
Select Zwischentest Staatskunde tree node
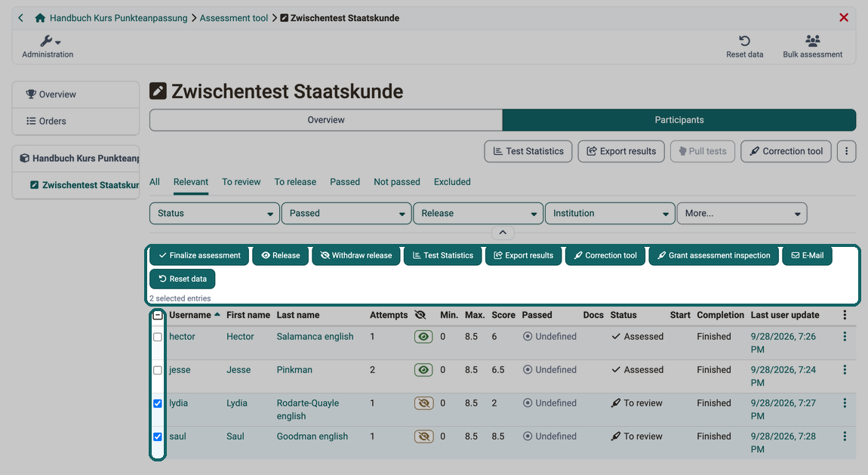pyautogui.click(x=84, y=185)
